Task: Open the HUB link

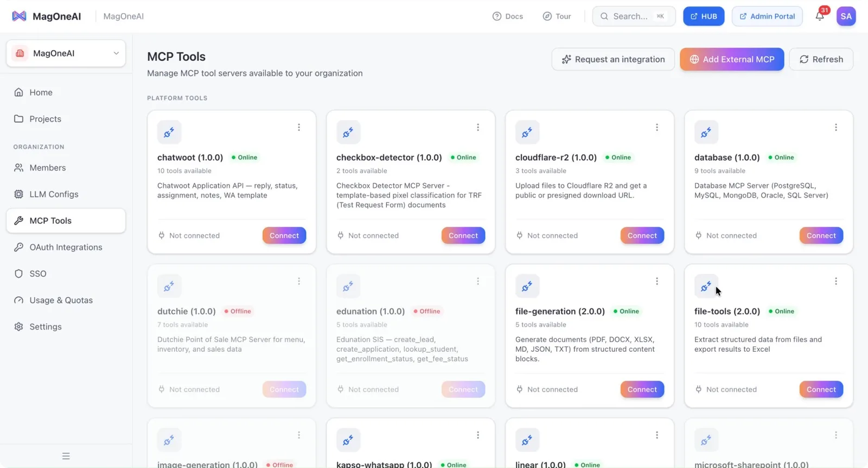Action: coord(704,16)
